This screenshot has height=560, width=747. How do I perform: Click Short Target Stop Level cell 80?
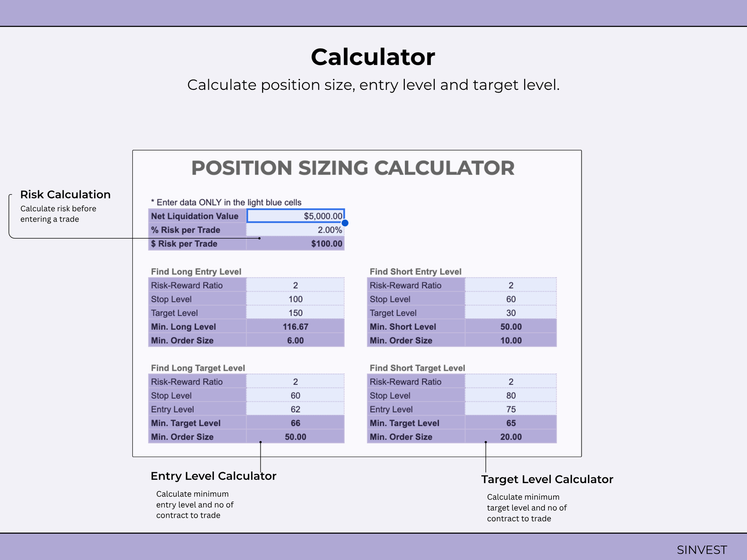(x=511, y=395)
